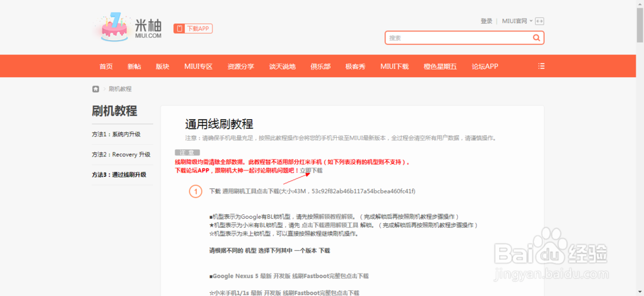Image resolution: width=644 pixels, height=296 pixels.
Task: Click 通用刷机工具点击下载 link
Action: pos(251,191)
